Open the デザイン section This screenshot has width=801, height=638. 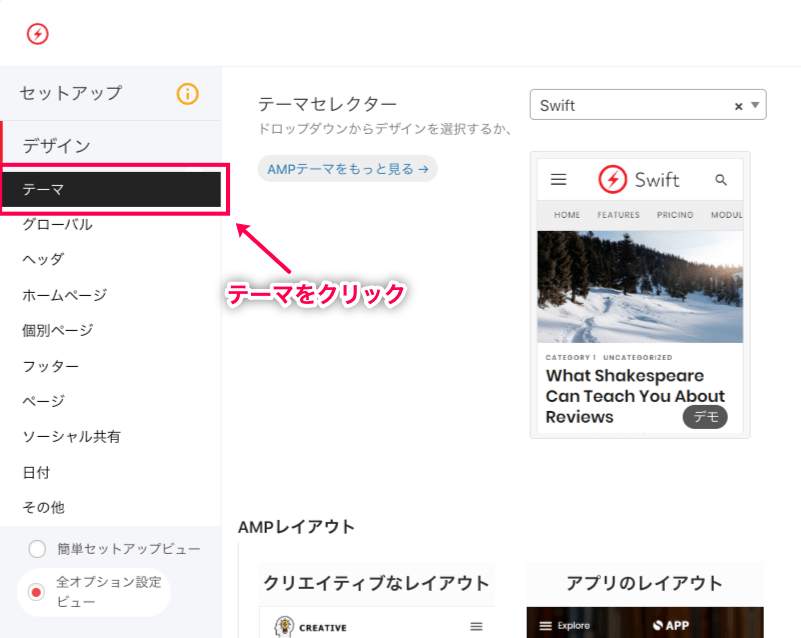click(x=110, y=146)
